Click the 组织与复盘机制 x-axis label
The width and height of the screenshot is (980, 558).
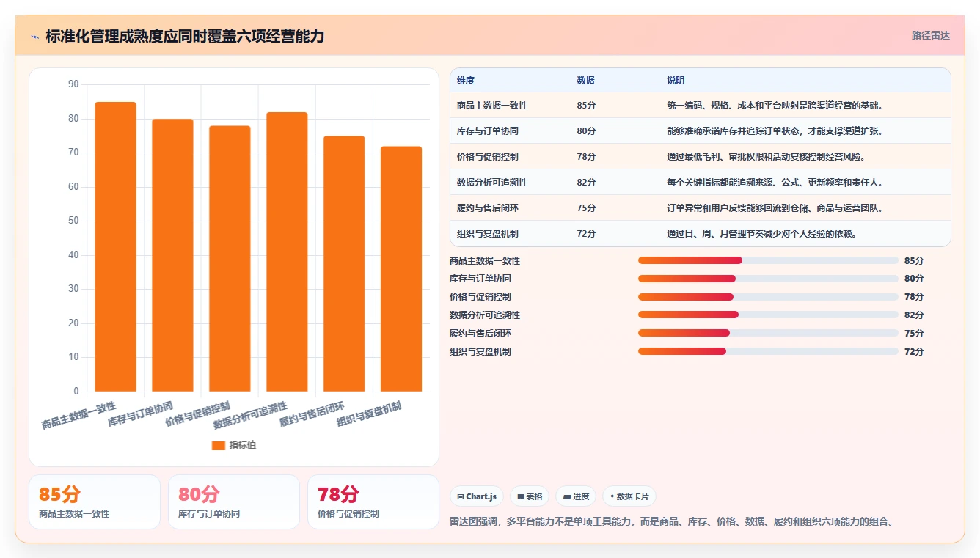pyautogui.click(x=369, y=414)
